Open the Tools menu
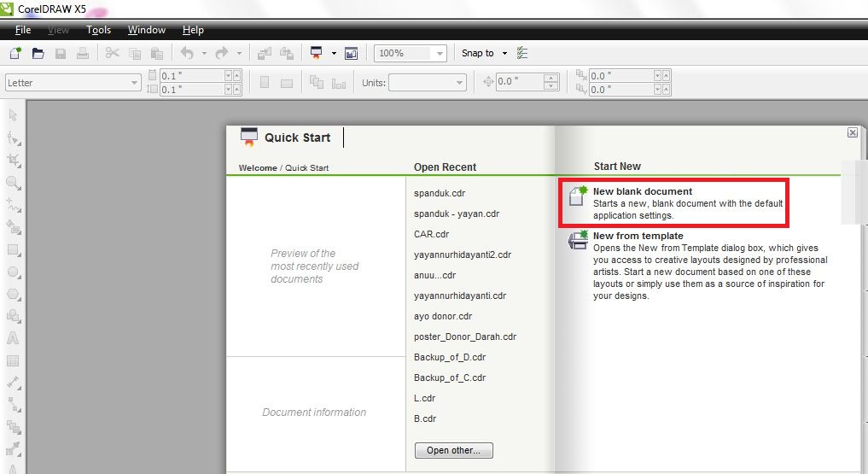The height and width of the screenshot is (474, 868). pos(98,30)
